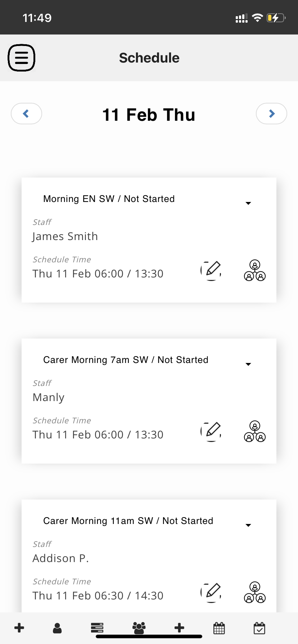The image size is (298, 644).
Task: Expand the Carer Morning 7am SW dropdown
Action: coord(248,364)
